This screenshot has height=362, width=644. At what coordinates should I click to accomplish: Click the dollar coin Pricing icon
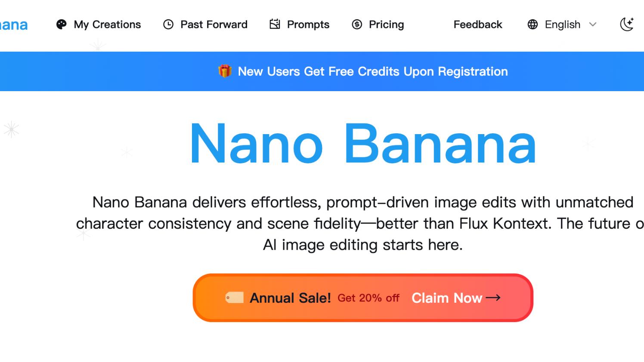pos(357,25)
